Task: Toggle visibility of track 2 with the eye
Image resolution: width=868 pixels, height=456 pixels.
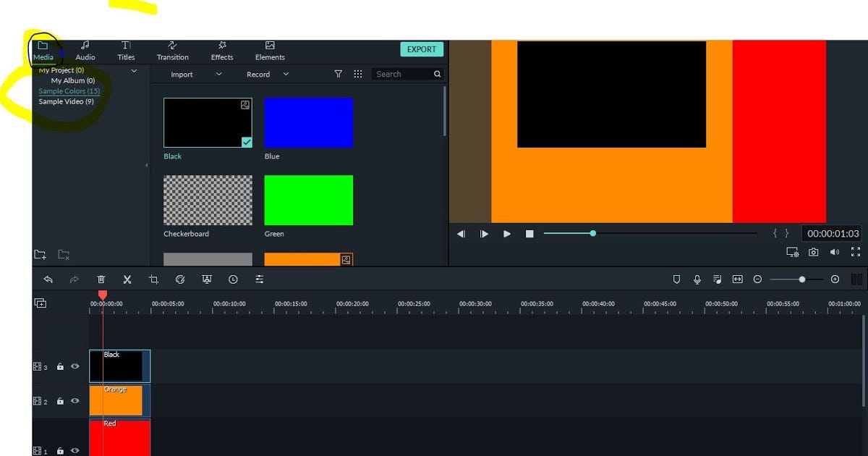Action: tap(75, 400)
